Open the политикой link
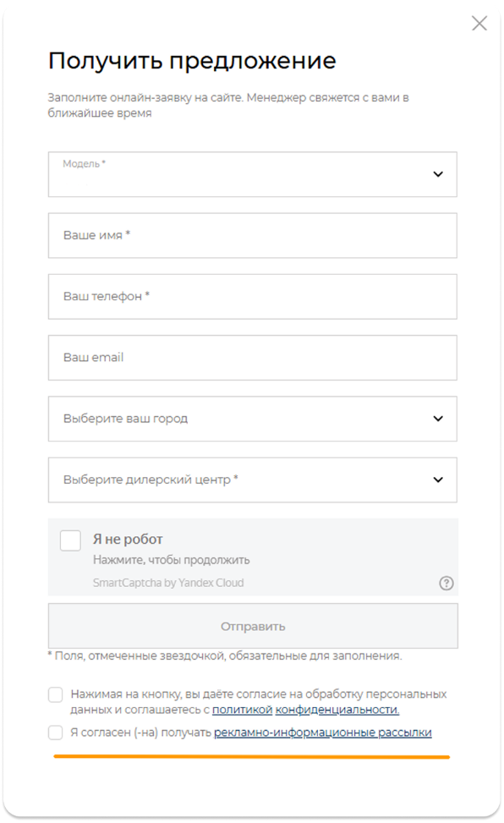This screenshot has height=823, width=504. coord(242,710)
